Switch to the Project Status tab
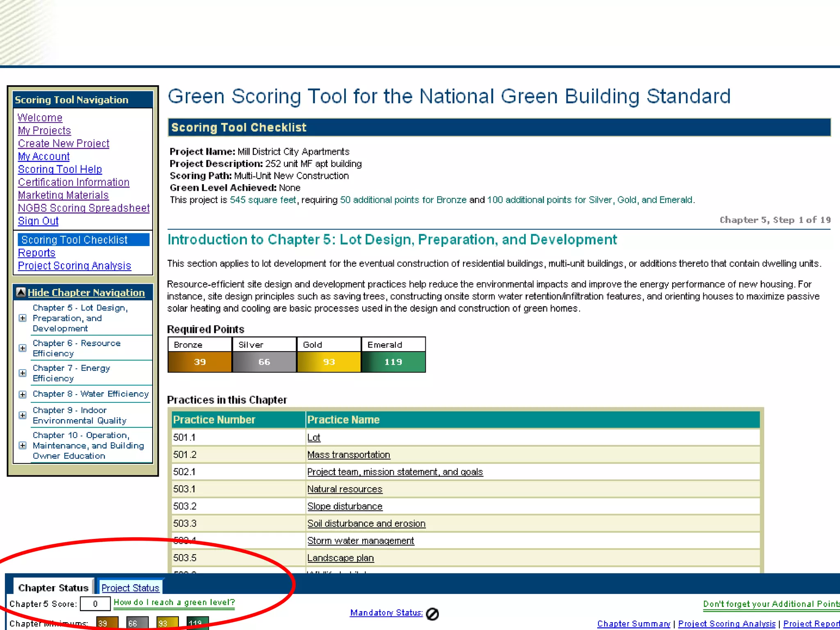The image size is (840, 630). coord(130,588)
